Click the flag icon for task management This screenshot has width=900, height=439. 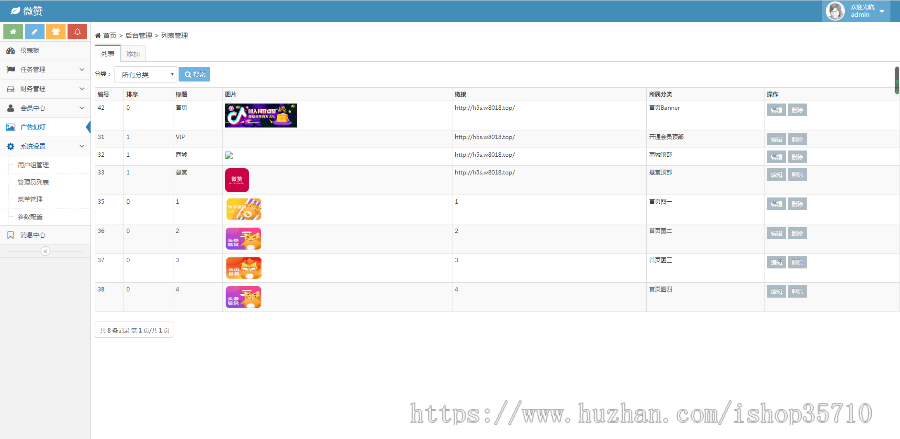click(x=10, y=69)
